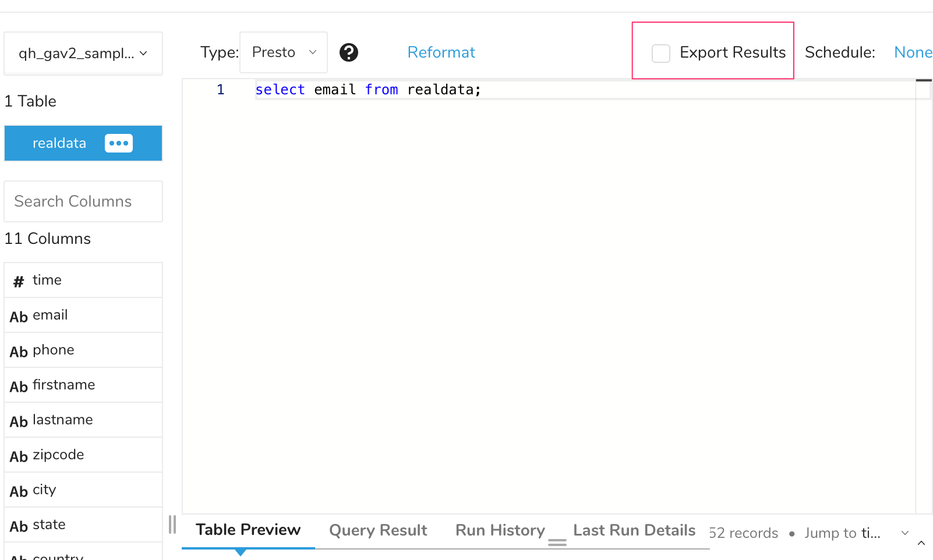Collapse results panel with the up chevron
This screenshot has height=560, width=933.
click(x=921, y=543)
